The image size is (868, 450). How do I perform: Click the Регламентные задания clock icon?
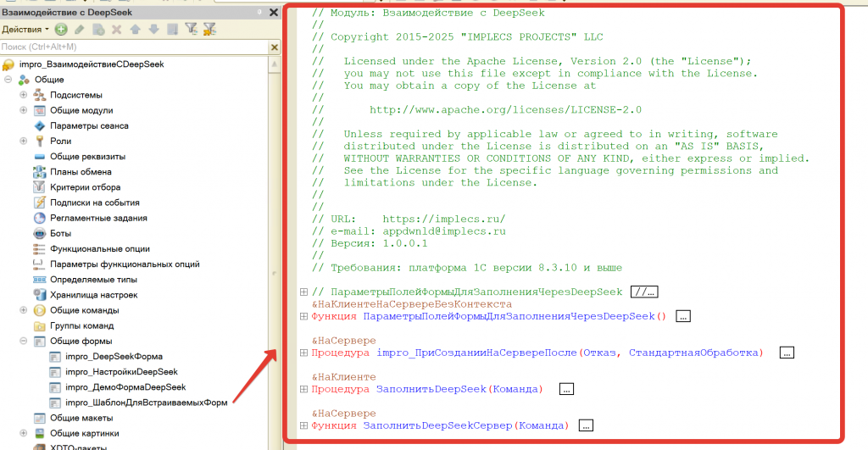click(39, 218)
